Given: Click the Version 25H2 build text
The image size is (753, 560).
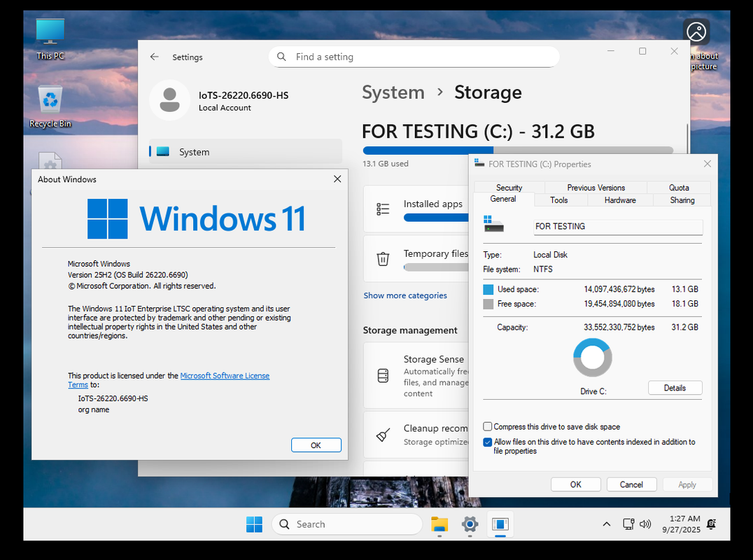Looking at the screenshot, I should (128, 274).
